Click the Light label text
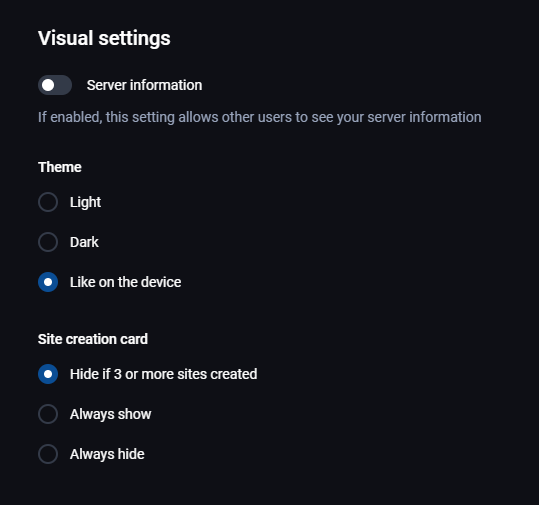This screenshot has width=539, height=505. (x=85, y=202)
